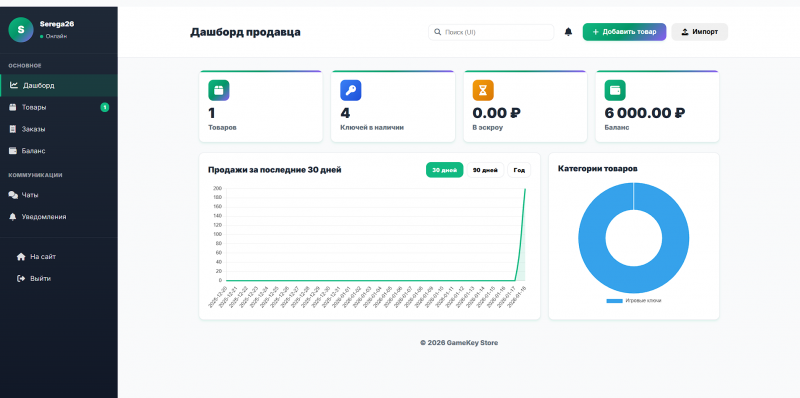Select the 90 дней chart range

pyautogui.click(x=485, y=170)
